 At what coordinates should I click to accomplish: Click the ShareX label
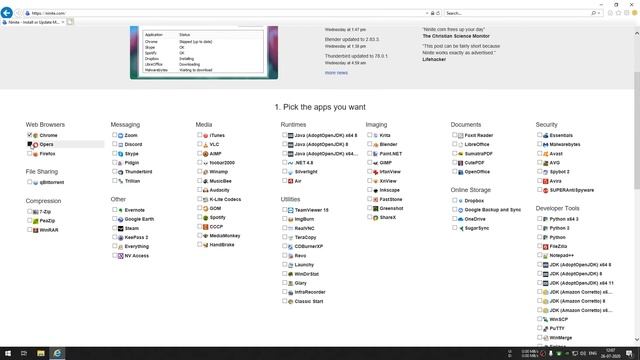coord(388,218)
